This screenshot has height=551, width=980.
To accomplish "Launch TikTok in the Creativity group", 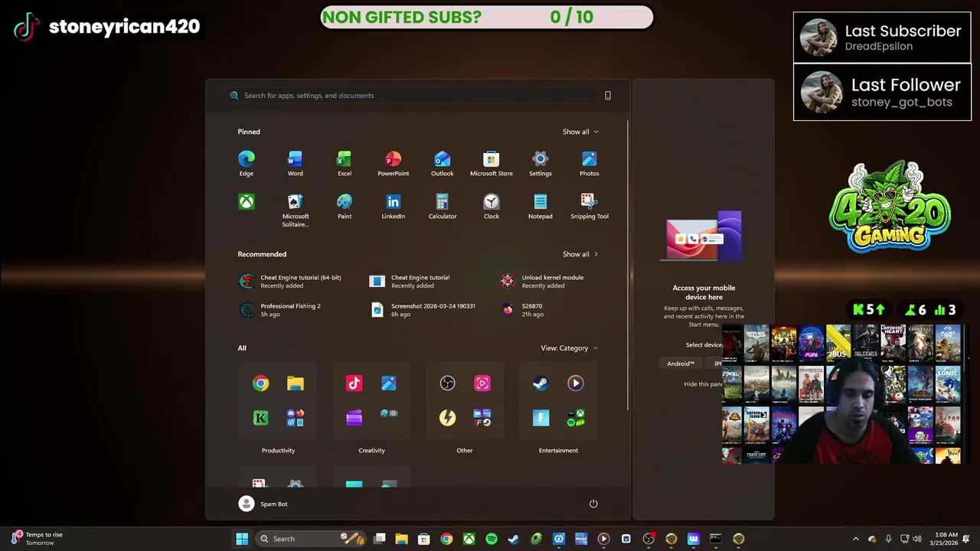I will 354,383.
